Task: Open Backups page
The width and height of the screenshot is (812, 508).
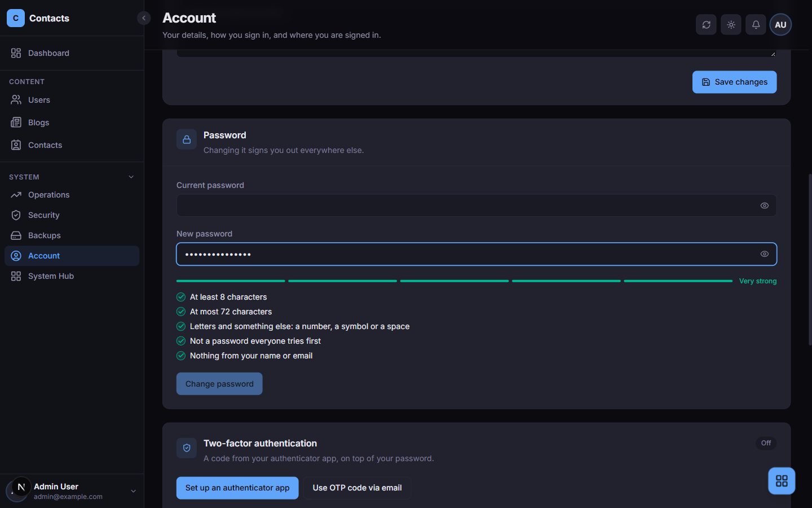Action: click(72, 235)
